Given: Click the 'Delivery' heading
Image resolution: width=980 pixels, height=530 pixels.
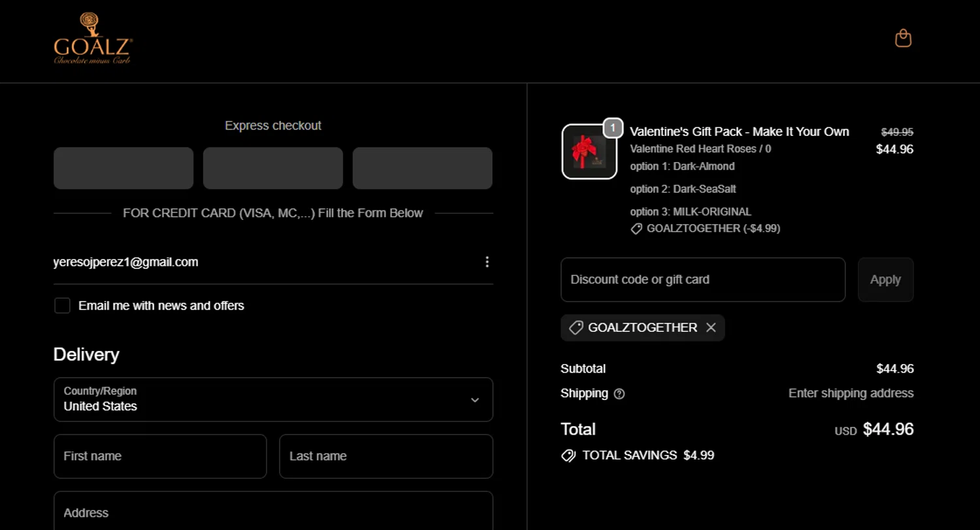Looking at the screenshot, I should (86, 355).
